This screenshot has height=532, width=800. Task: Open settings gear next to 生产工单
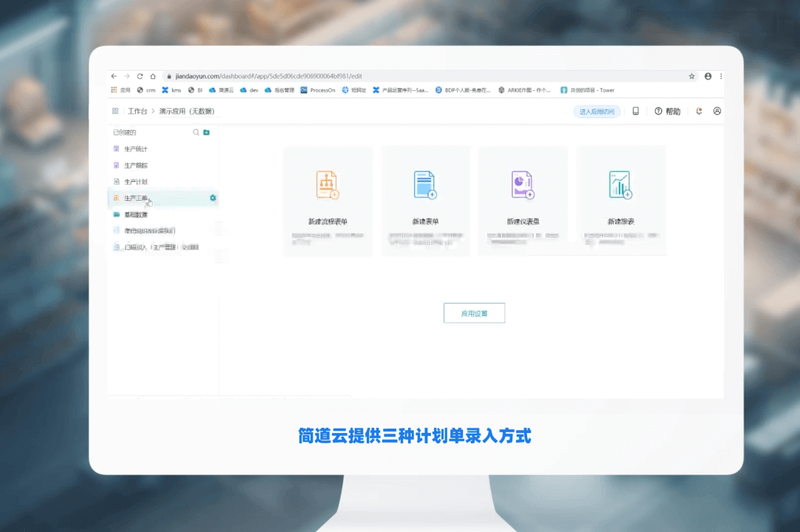point(213,198)
